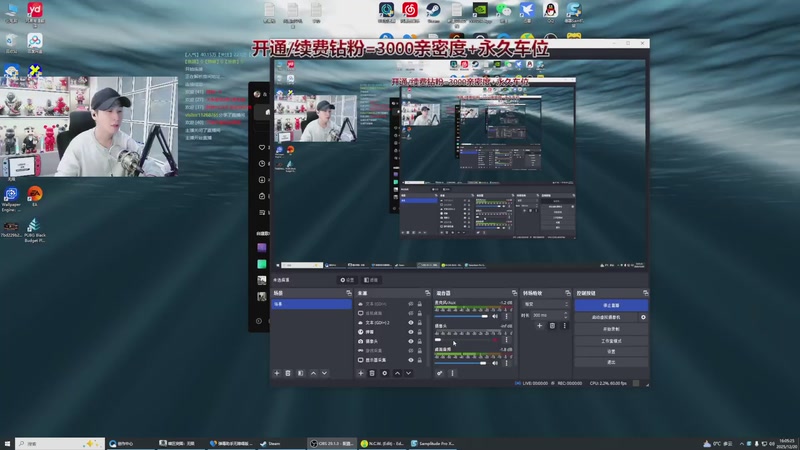The image size is (800, 450).
Task: Open the EA desktop shortcut icon
Action: coord(35,196)
